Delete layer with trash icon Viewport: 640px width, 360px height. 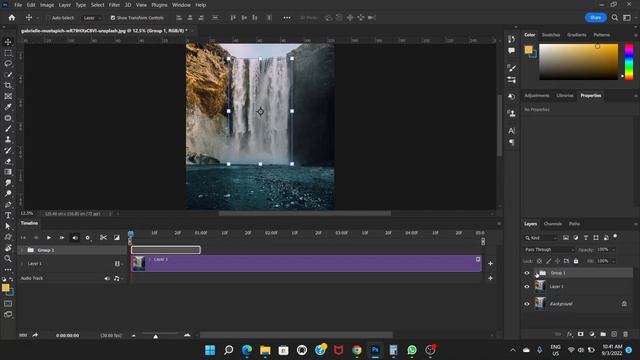[625, 334]
